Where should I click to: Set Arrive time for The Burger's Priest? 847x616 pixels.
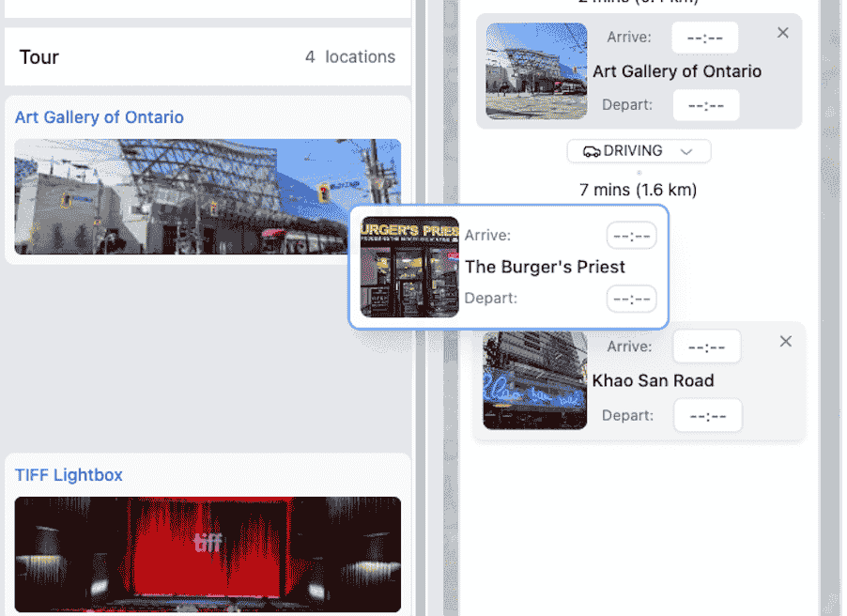(631, 236)
